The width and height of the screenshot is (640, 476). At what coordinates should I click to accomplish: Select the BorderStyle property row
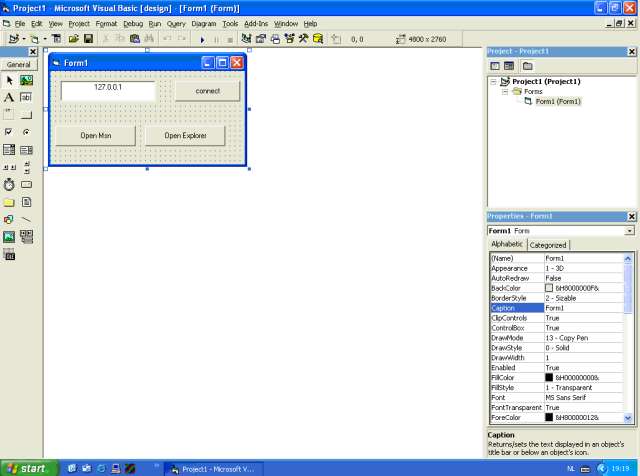coord(557,298)
